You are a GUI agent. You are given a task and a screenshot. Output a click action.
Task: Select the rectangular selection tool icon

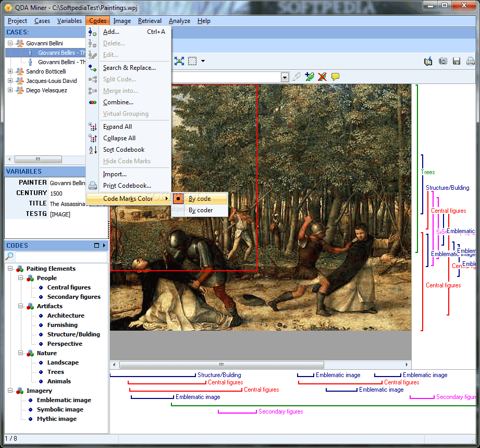coord(192,61)
